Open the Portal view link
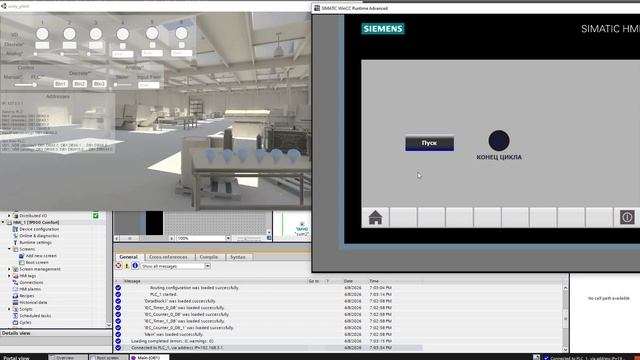 [16, 358]
